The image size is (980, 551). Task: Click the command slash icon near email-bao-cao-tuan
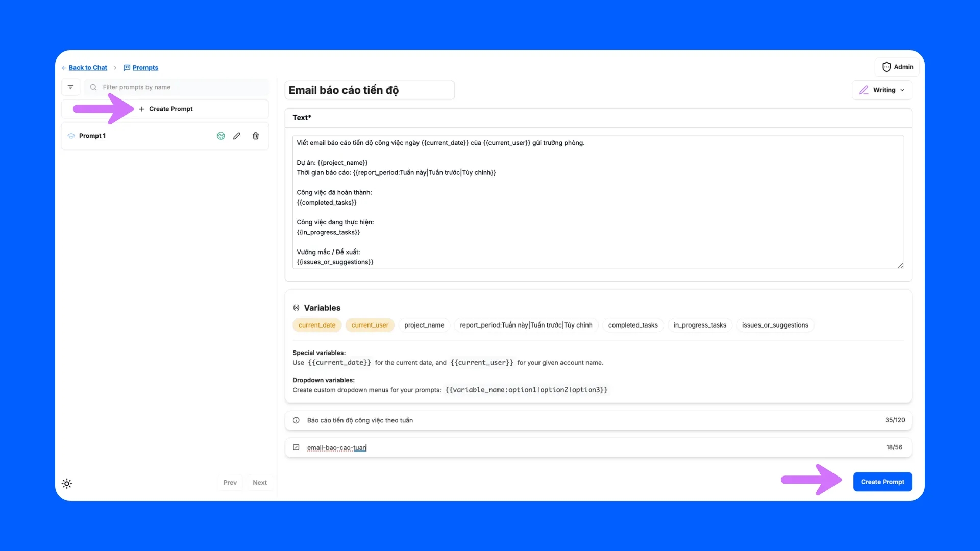tap(296, 447)
